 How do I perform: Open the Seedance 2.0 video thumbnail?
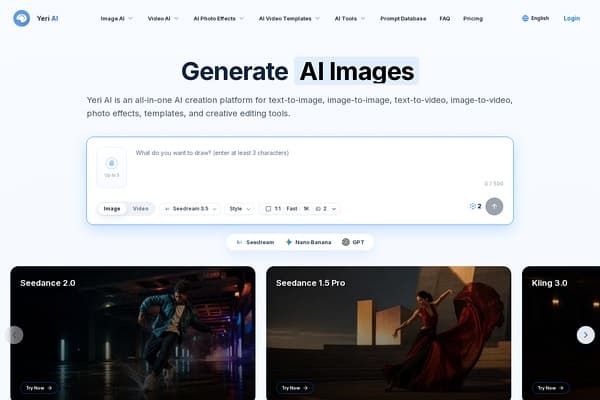click(133, 333)
